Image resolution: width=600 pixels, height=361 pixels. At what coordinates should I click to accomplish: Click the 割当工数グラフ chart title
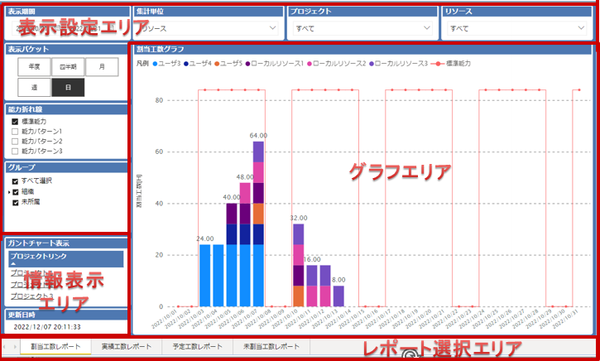[x=161, y=49]
